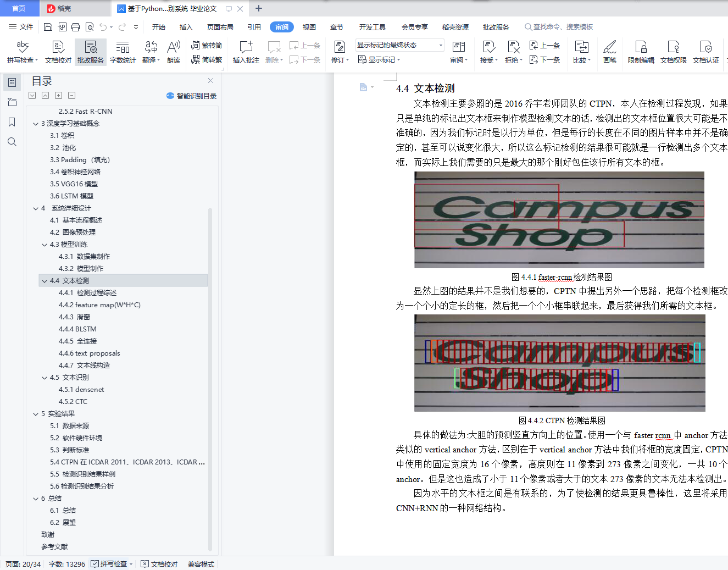Viewport: 728px width, 570px height.
Task: Toggle 修订 track changes
Action: pyautogui.click(x=340, y=52)
